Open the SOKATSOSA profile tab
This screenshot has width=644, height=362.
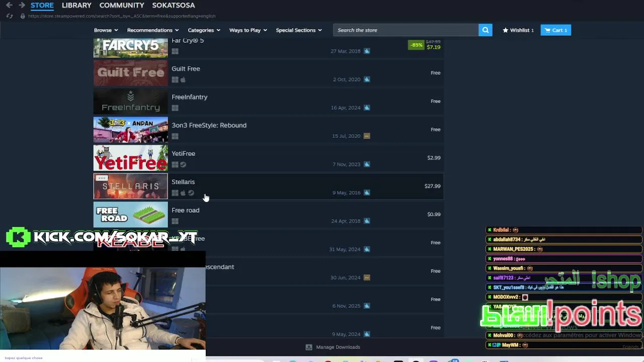coord(174,5)
